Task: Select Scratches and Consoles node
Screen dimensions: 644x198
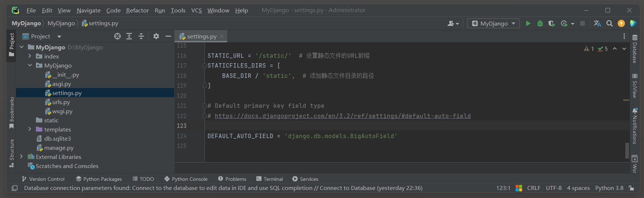Action: tap(63, 166)
